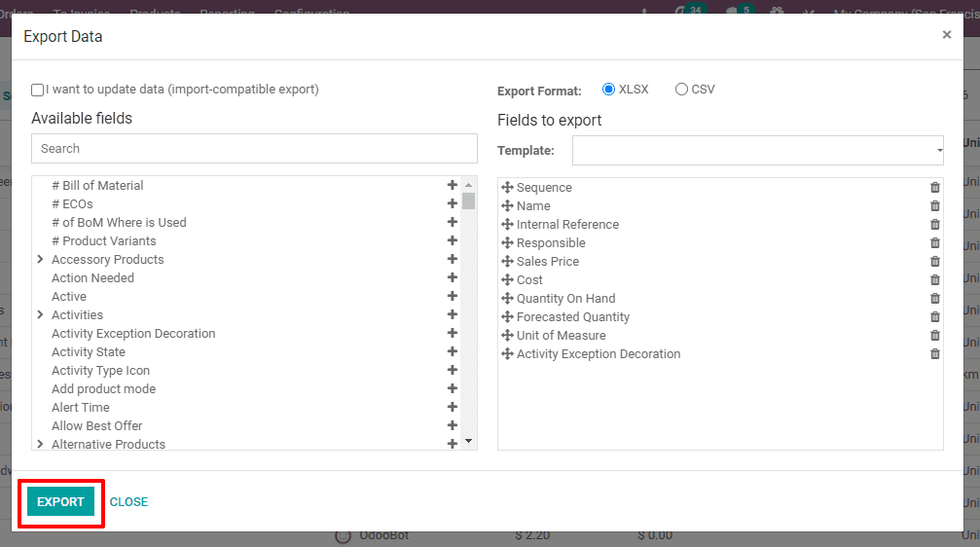Click 'Internal Reference' export field text
Image resolution: width=980 pixels, height=547 pixels.
tap(568, 225)
